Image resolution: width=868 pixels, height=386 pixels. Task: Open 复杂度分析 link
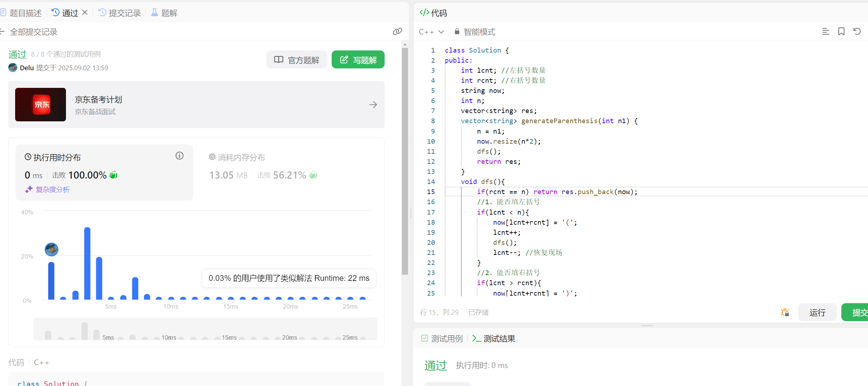pyautogui.click(x=47, y=189)
